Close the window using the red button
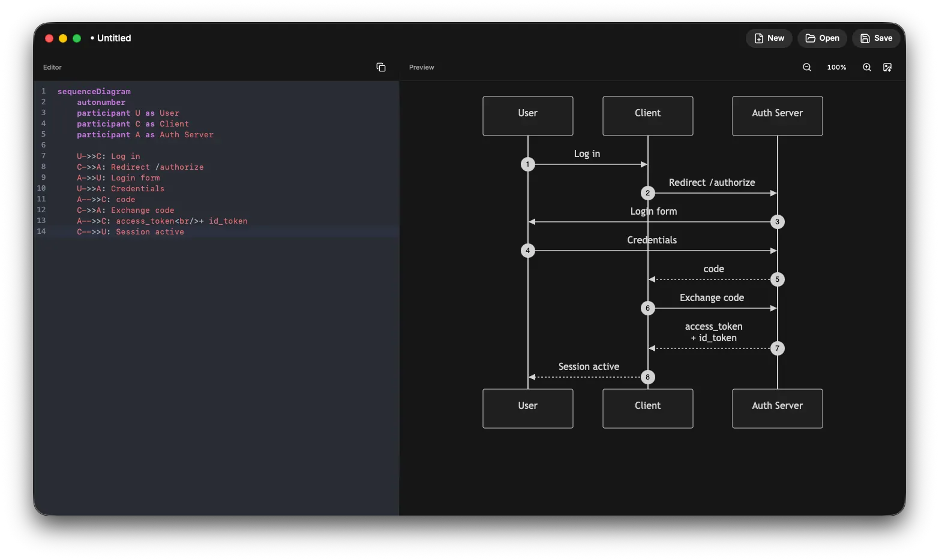 [49, 38]
